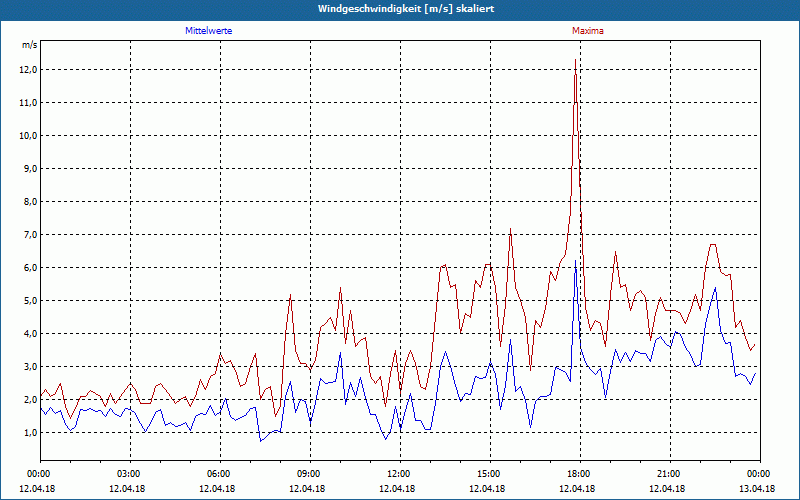Click the x-axis time label '21:00'

click(670, 474)
